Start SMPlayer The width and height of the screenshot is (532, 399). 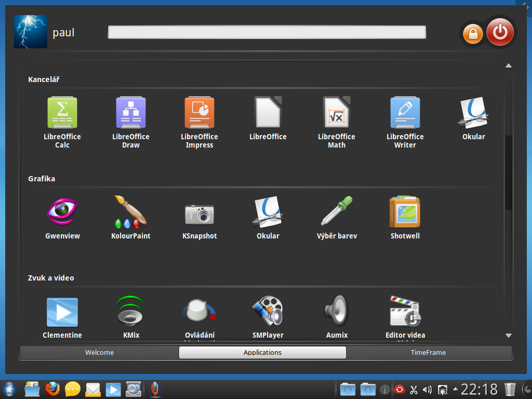pyautogui.click(x=268, y=317)
